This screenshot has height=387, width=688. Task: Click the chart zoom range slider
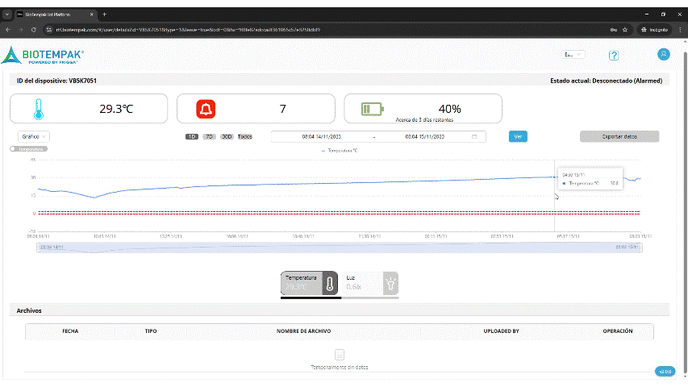339,247
